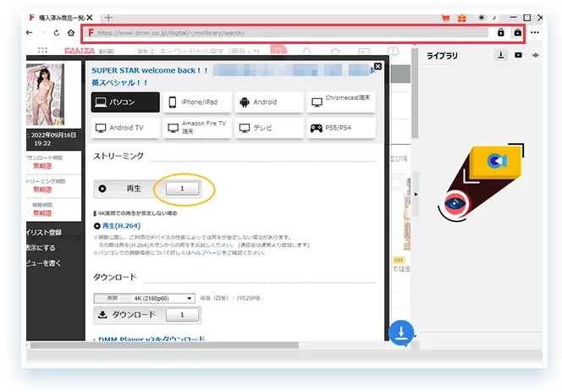This screenshot has height=392, width=562.
Task: Open the 4K (2160p60) quality dropdown
Action: pos(145,298)
